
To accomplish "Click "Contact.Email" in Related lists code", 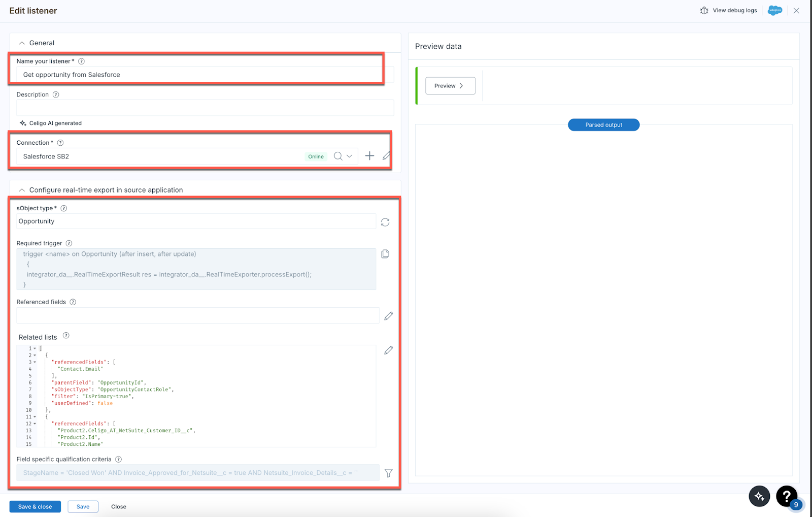I will (x=80, y=369).
